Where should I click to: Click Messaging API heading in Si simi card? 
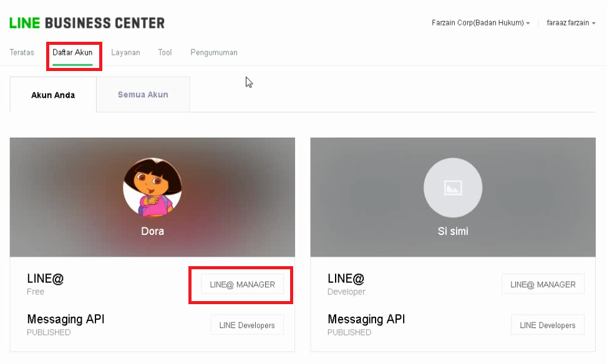click(x=366, y=319)
